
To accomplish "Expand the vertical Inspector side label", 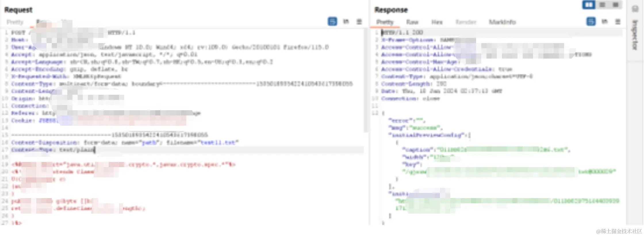I will 635,35.
